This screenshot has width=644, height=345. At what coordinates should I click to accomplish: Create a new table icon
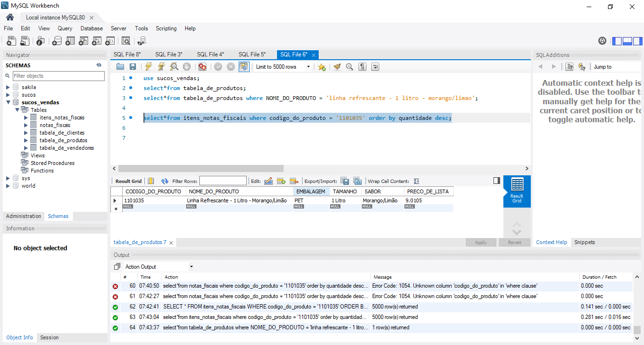70,41
